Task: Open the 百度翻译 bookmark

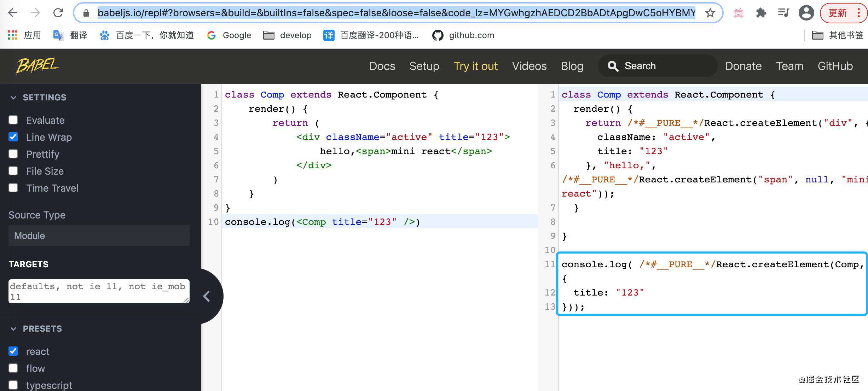Action: click(x=371, y=35)
